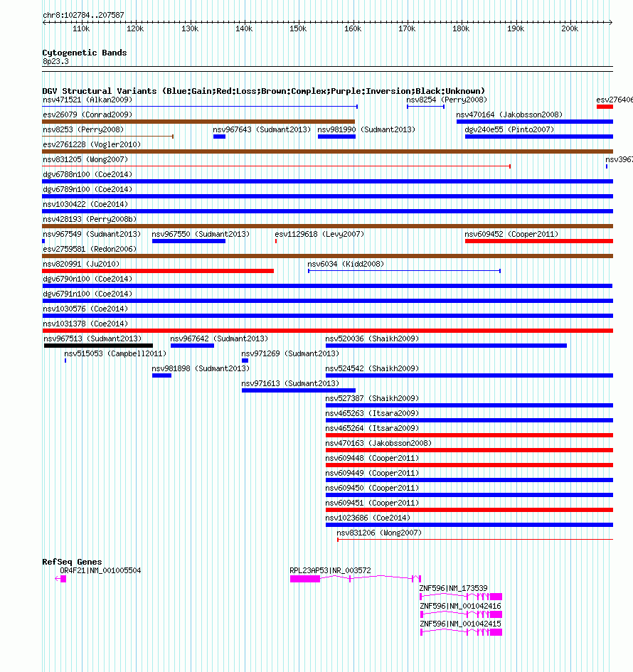Click nsv1030422 (Coe2014) variant label
This screenshot has width=633, height=672.
pos(85,205)
